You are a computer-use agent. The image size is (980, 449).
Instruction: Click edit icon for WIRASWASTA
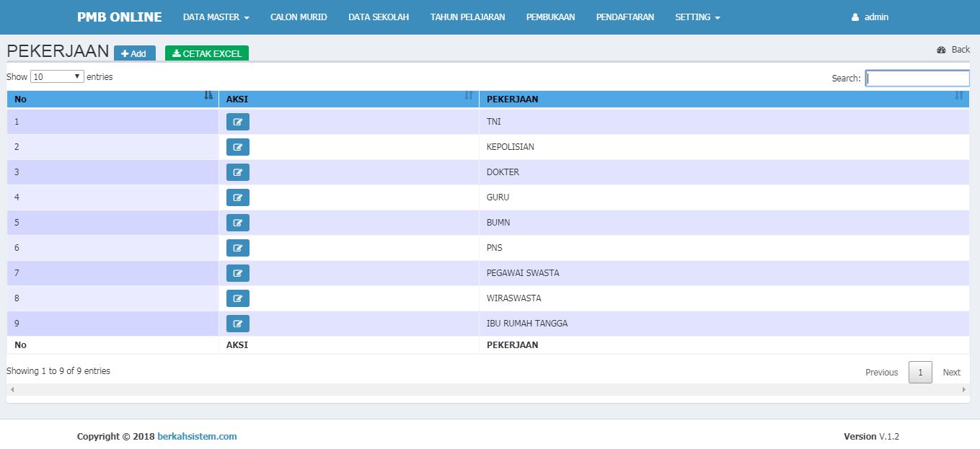tap(237, 298)
